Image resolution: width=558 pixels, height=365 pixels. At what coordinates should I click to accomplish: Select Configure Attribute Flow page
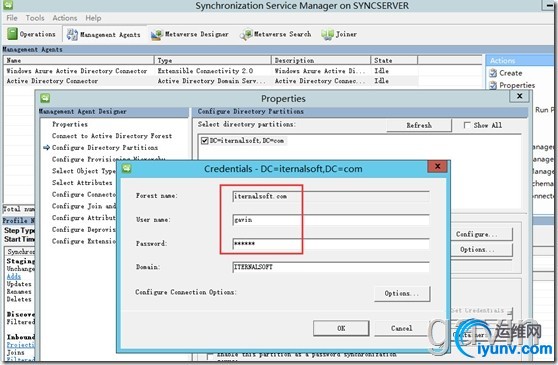click(84, 218)
